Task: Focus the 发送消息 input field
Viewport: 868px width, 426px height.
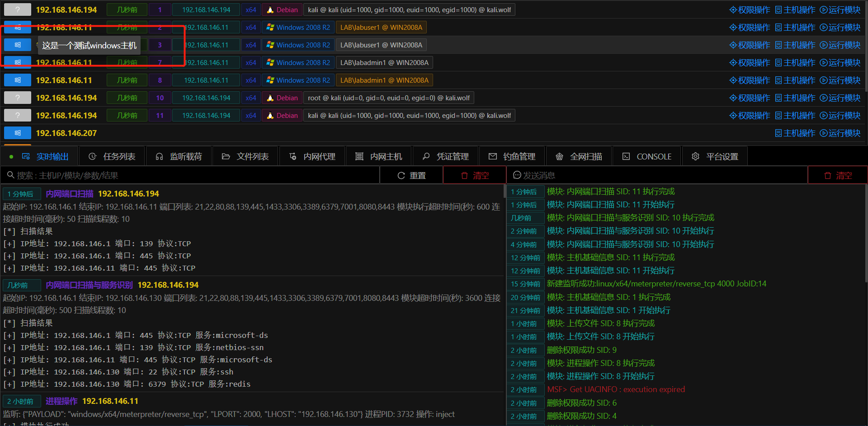Action: tap(657, 175)
